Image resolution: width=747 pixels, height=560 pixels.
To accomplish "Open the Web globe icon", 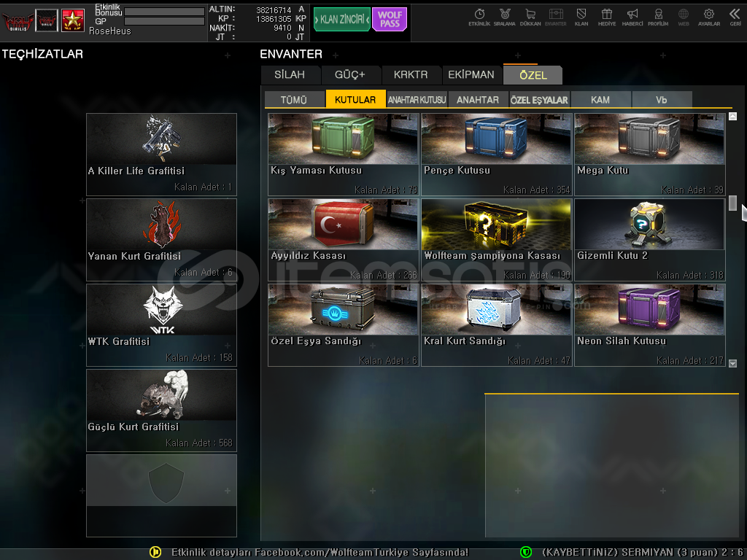I will click(683, 17).
